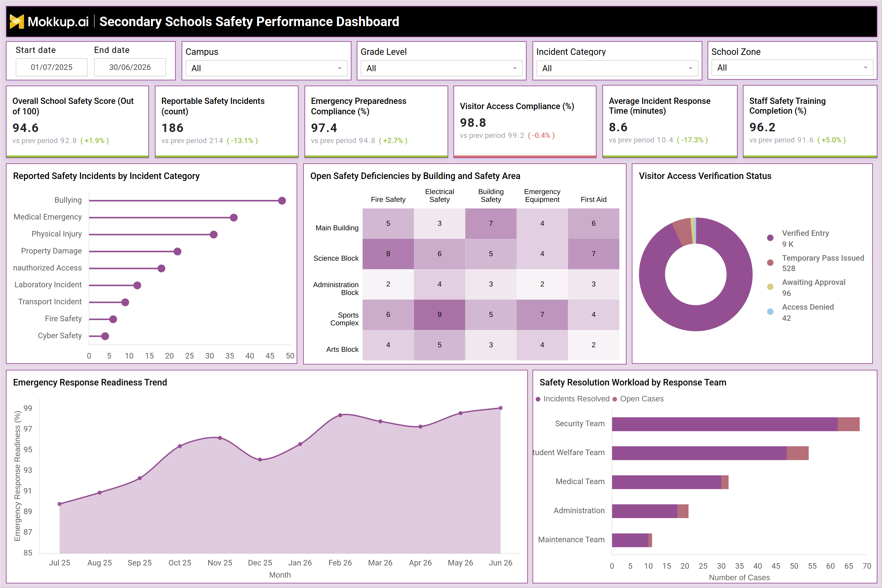Viewport: 882px width, 588px height.
Task: Click Maintenance Team resolved bar
Action: coord(630,540)
